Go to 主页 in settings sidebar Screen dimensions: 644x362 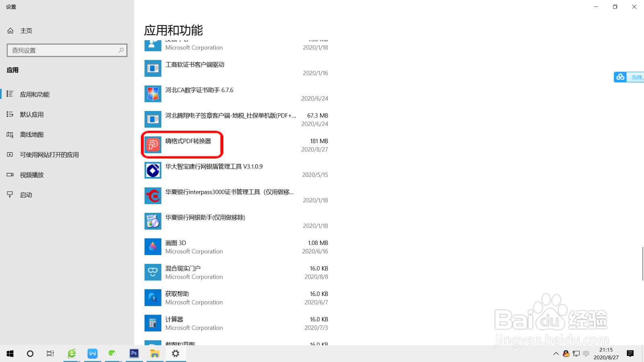point(26,31)
